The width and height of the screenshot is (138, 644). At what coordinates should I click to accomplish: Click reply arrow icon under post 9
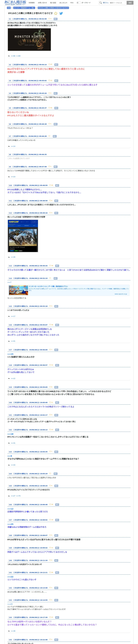(9, 177)
